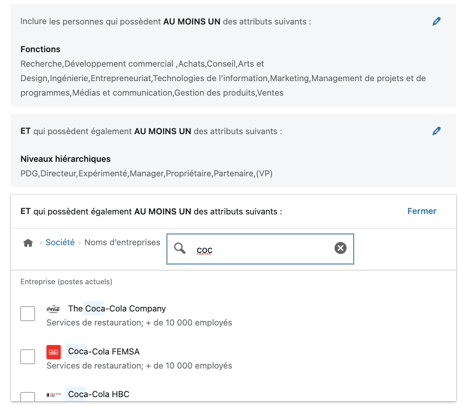Select Coca-Cola HBC company name
Viewport: 468px width, 408px height.
(99, 394)
